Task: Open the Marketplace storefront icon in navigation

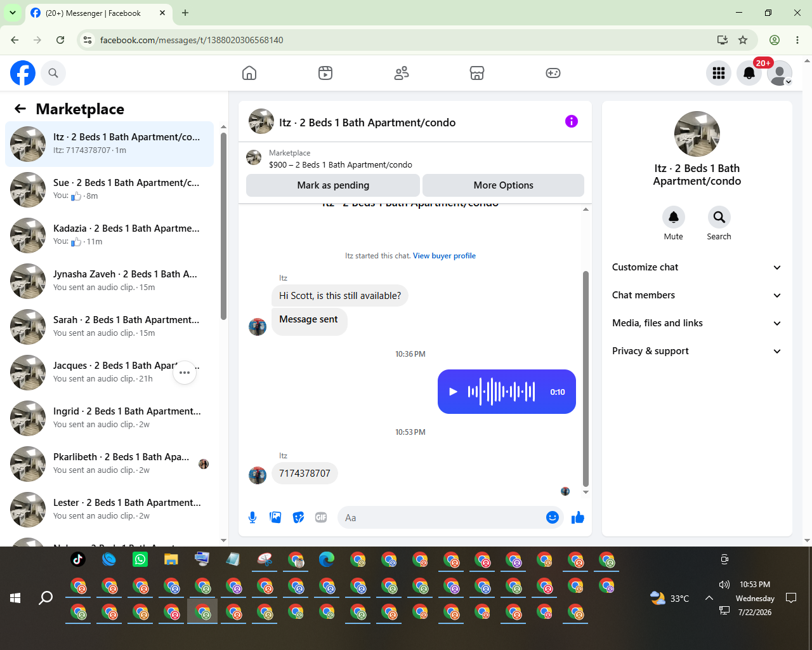Action: pos(477,73)
